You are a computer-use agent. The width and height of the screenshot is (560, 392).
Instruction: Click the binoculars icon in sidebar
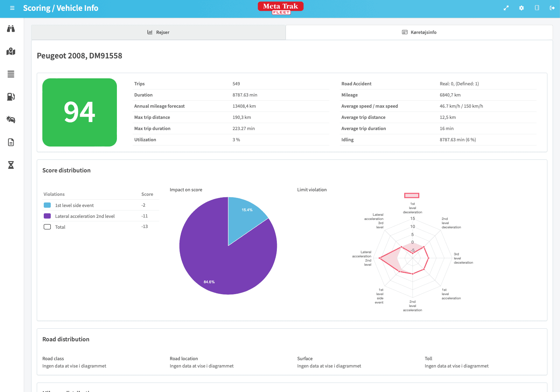(11, 29)
